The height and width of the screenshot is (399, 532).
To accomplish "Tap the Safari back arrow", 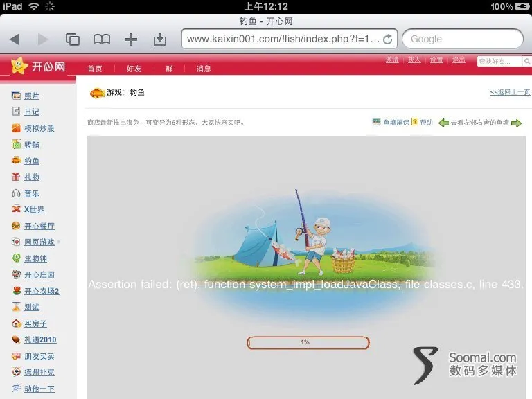I will [x=15, y=39].
